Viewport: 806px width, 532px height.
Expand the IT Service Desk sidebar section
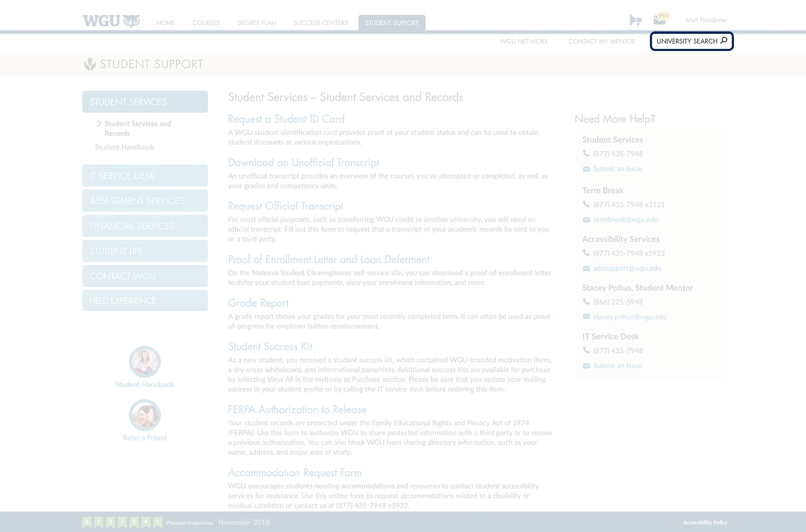click(x=145, y=176)
